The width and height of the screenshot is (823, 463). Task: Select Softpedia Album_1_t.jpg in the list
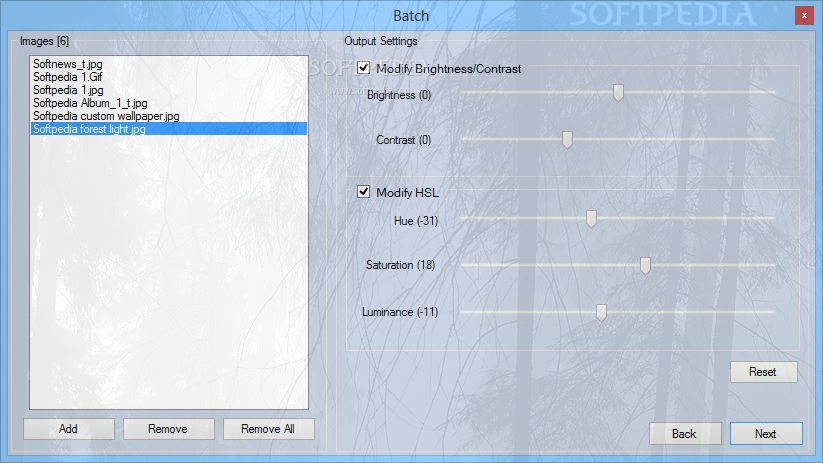[168, 103]
